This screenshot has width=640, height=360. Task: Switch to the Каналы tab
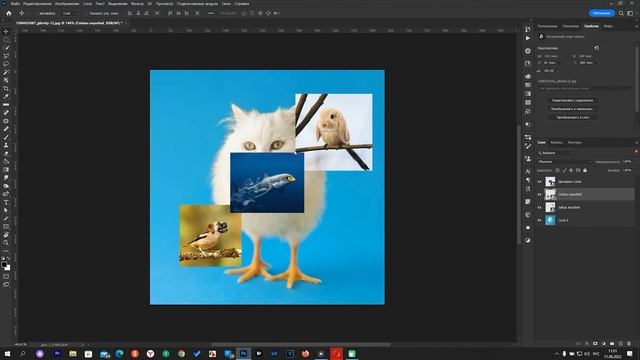556,142
